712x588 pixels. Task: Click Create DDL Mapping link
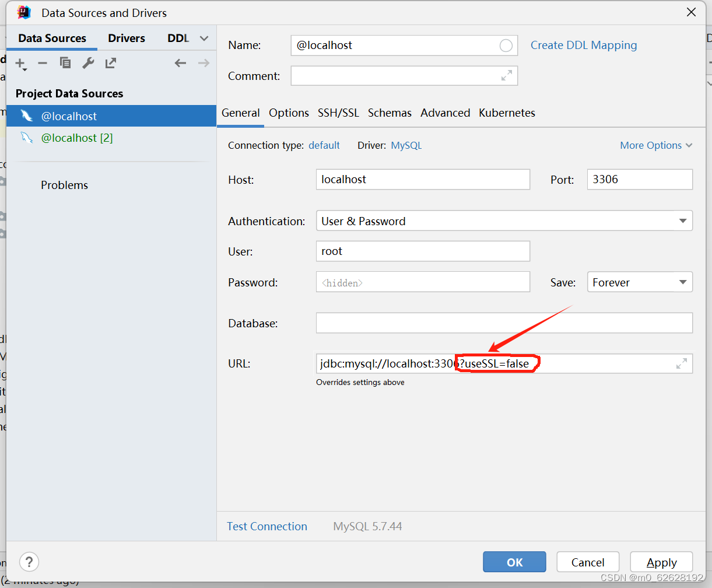[584, 45]
